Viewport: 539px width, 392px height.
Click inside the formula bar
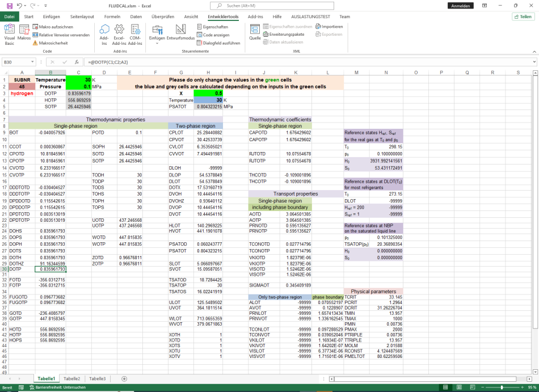[x=170, y=61]
